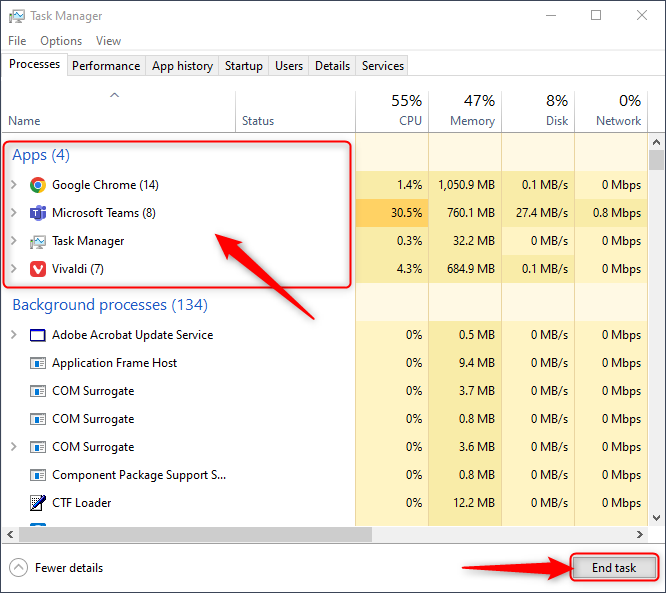This screenshot has height=593, width=666.
Task: Click the Application Frame Host icon
Action: point(38,363)
